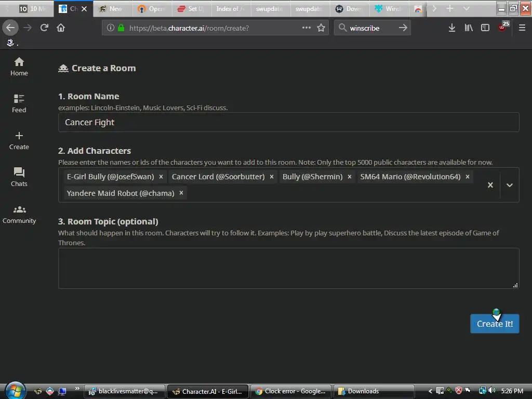Image resolution: width=532 pixels, height=399 pixels.
Task: Open Clock error Google Chrome taskbar item
Action: (x=291, y=391)
